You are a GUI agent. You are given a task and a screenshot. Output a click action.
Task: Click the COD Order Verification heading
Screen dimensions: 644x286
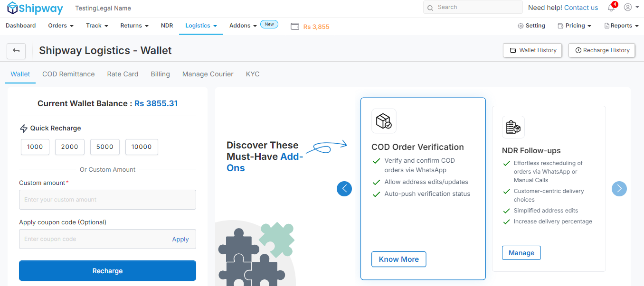417,147
